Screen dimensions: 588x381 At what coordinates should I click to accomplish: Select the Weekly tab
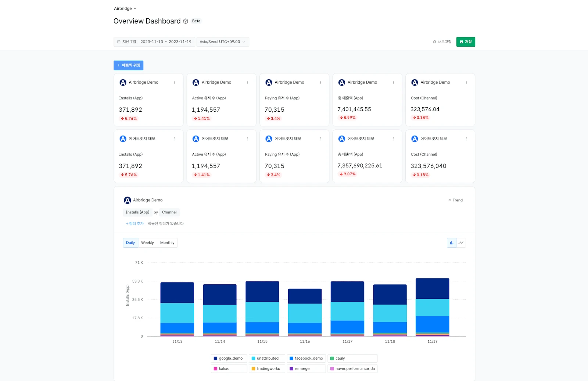pyautogui.click(x=147, y=243)
